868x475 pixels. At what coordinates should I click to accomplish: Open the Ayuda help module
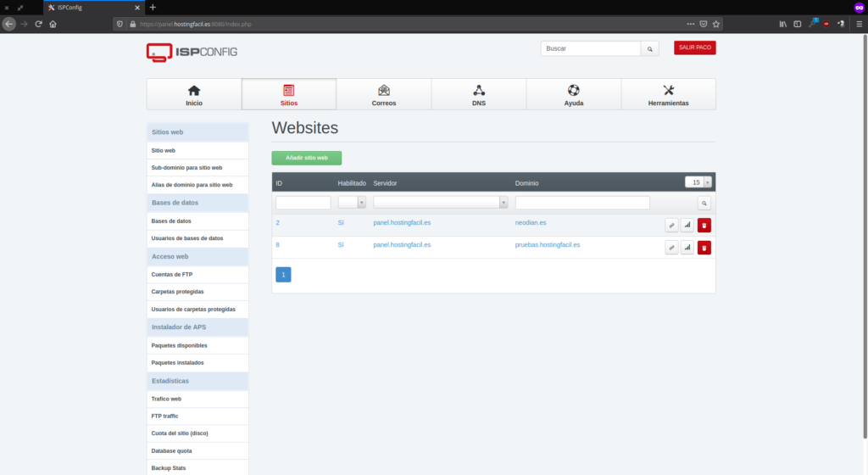[574, 94]
